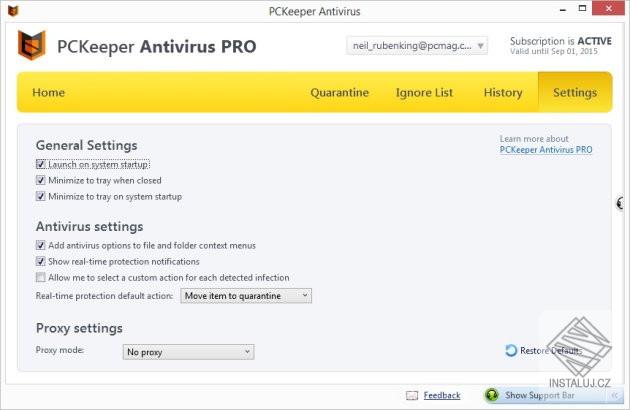This screenshot has height=410, width=630.
Task: Minimize the PCKeeper Antivirus window
Action: [563, 9]
